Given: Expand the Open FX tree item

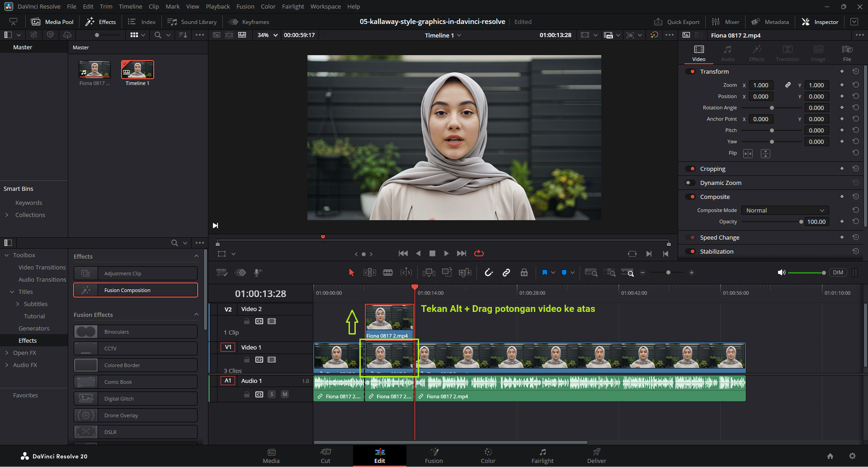Looking at the screenshot, I should [7, 353].
